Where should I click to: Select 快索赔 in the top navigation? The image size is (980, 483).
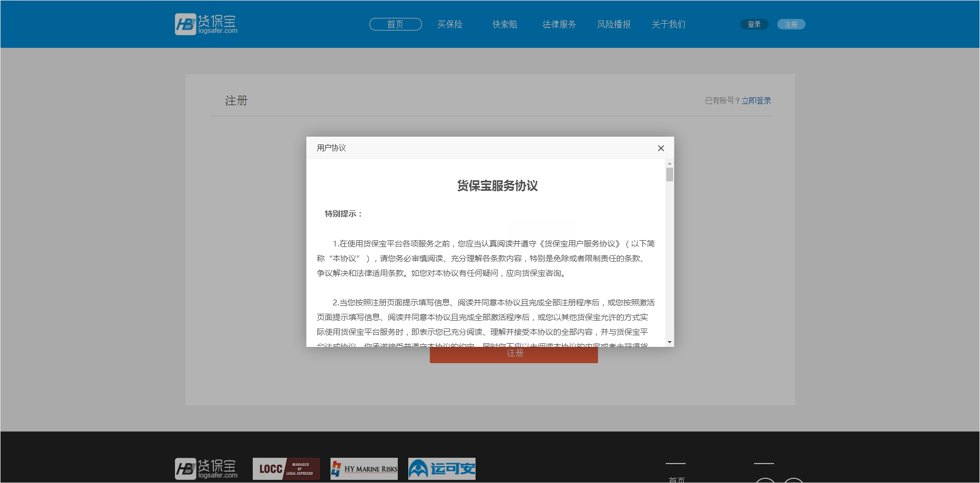[x=504, y=24]
